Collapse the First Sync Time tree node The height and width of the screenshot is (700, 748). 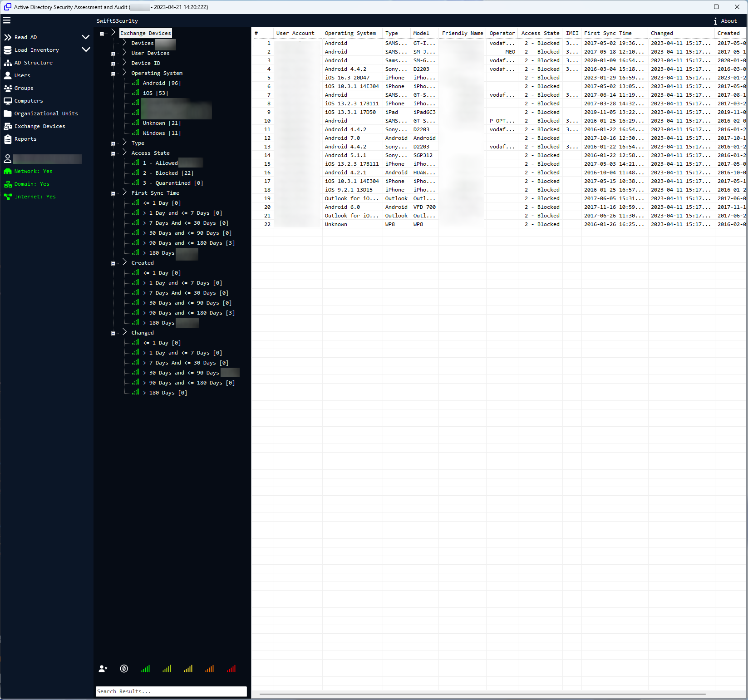113,193
